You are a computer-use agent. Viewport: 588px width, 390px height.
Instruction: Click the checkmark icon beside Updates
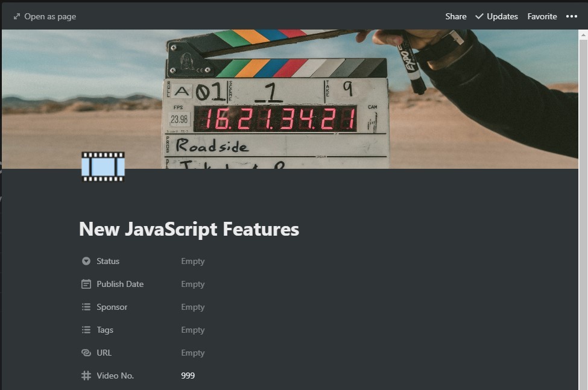click(x=478, y=16)
